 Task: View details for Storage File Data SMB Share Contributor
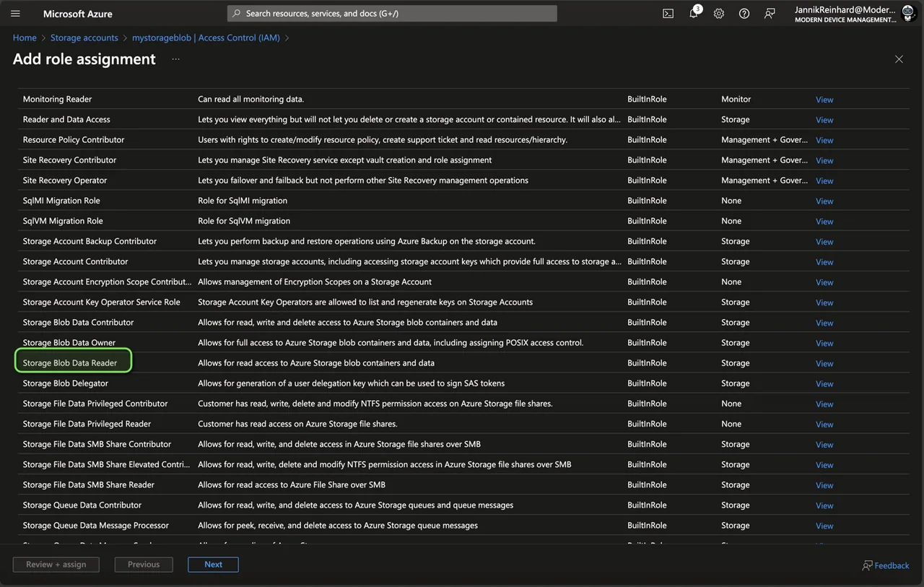pos(824,445)
